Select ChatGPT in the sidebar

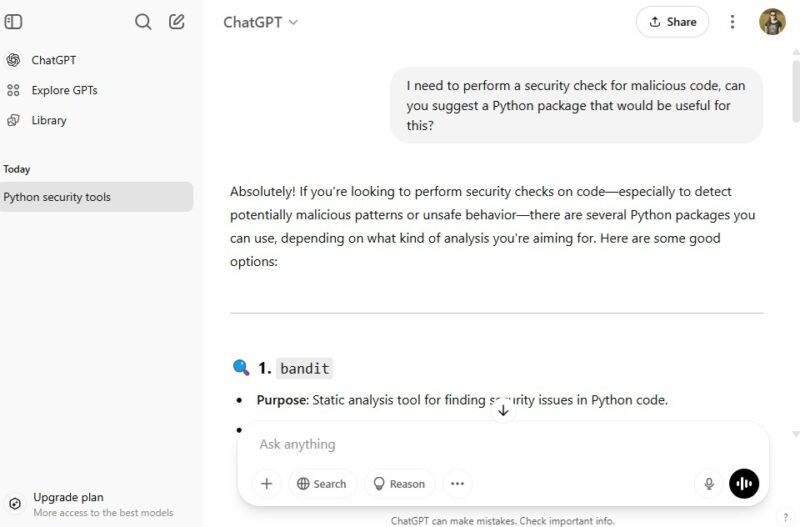point(53,60)
